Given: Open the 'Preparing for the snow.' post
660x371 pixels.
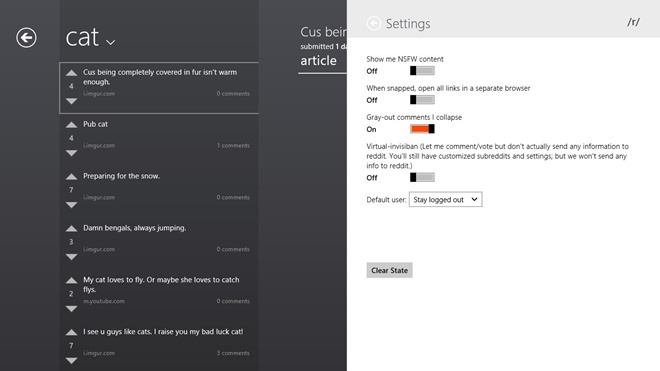Looking at the screenshot, I should click(x=121, y=176).
